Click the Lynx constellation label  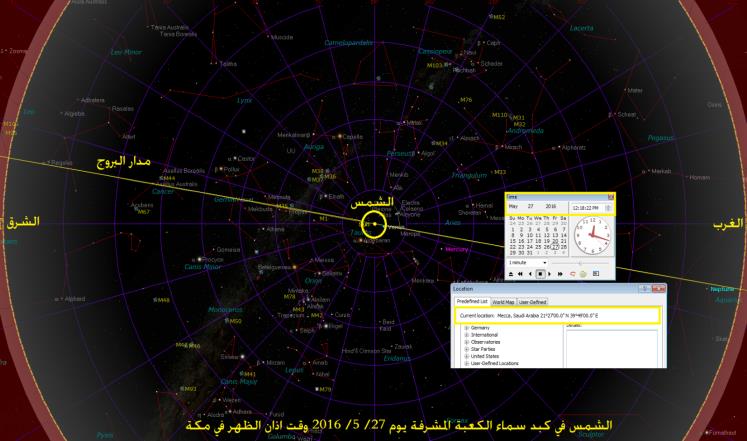244,100
